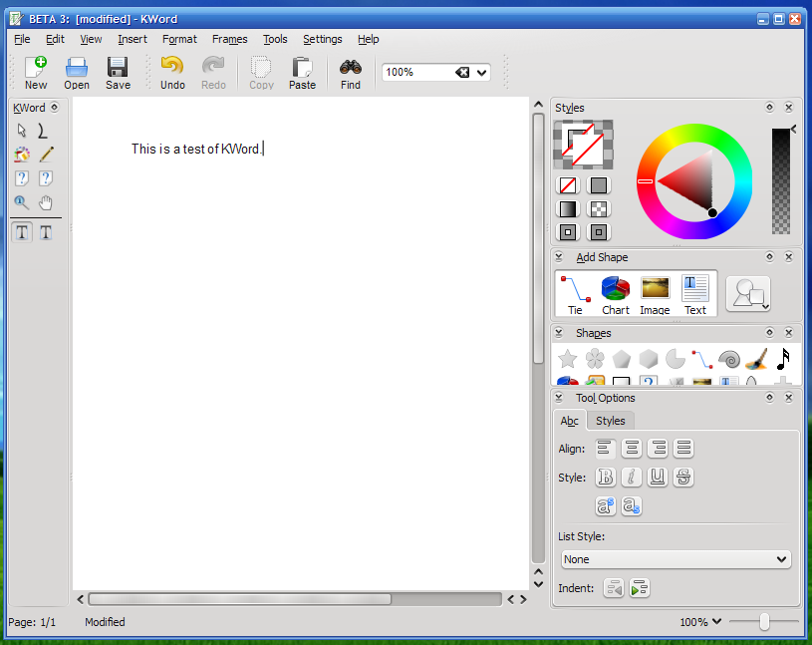Open a file with the Open icon
The image size is (812, 645).
[77, 73]
